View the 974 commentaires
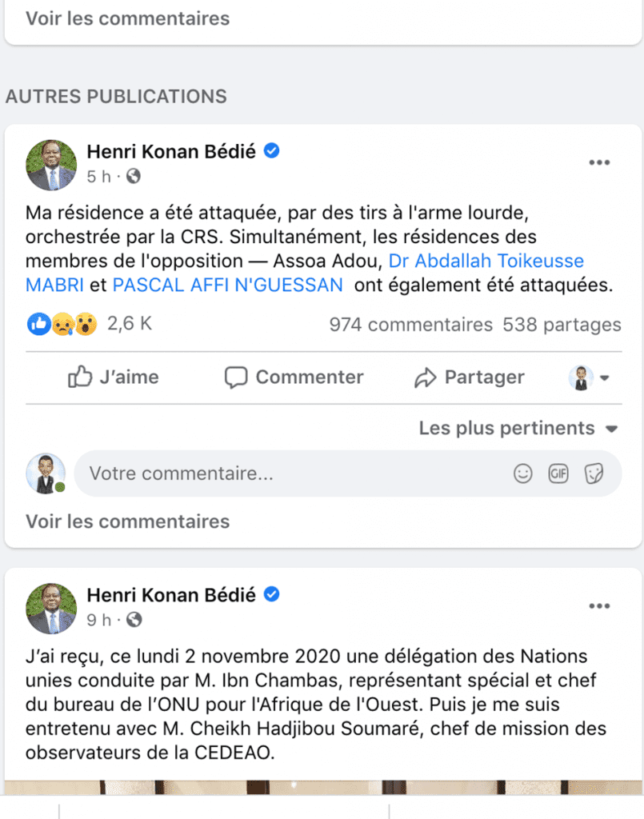Image resolution: width=644 pixels, height=819 pixels. click(x=410, y=324)
